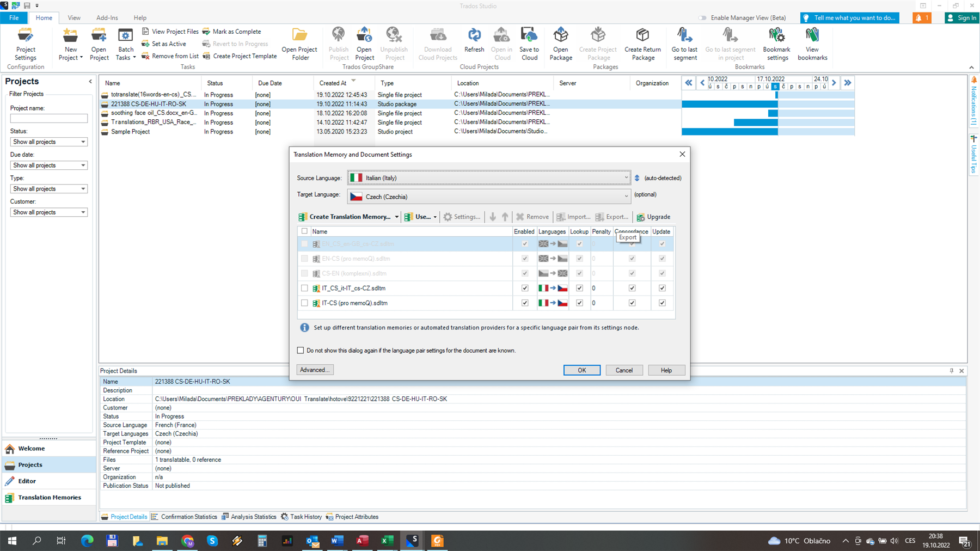Open the Target Language dropdown
980x551 pixels.
click(489, 197)
